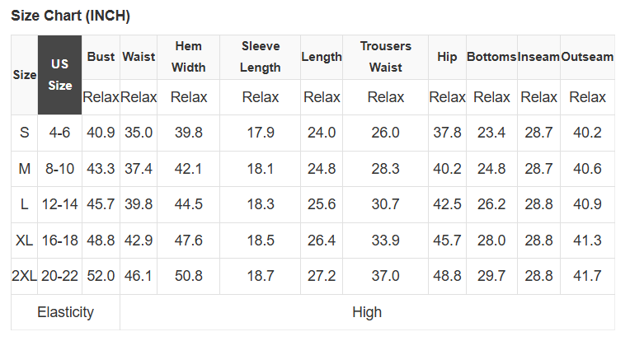Image resolution: width=644 pixels, height=341 pixels.
Task: Select the Hem Width column header
Action: pyautogui.click(x=189, y=57)
